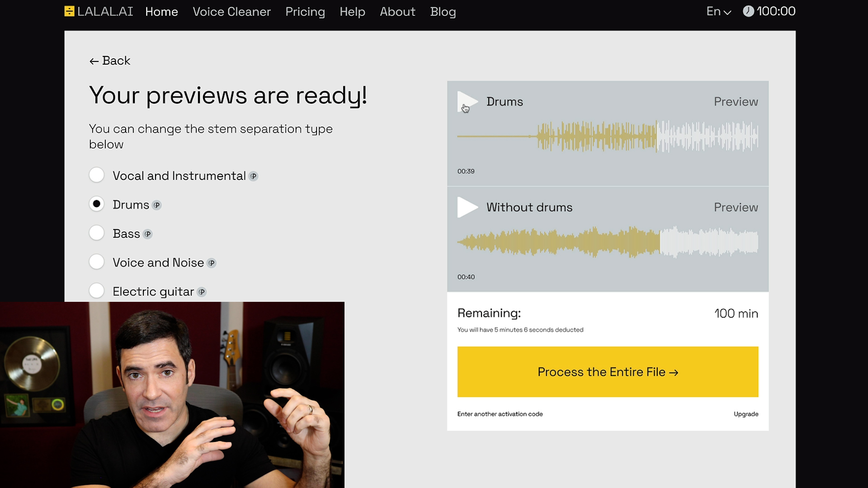The width and height of the screenshot is (868, 488).
Task: Click the 00:39 timestamp under Drums
Action: pos(466,171)
